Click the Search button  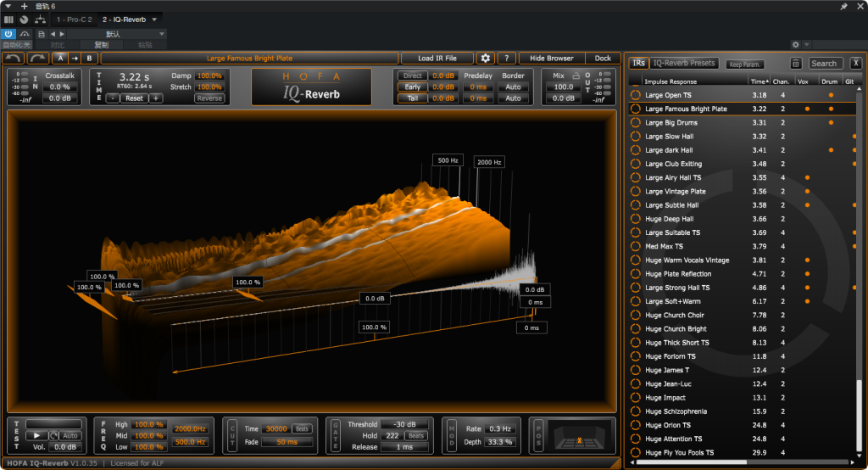click(x=824, y=63)
